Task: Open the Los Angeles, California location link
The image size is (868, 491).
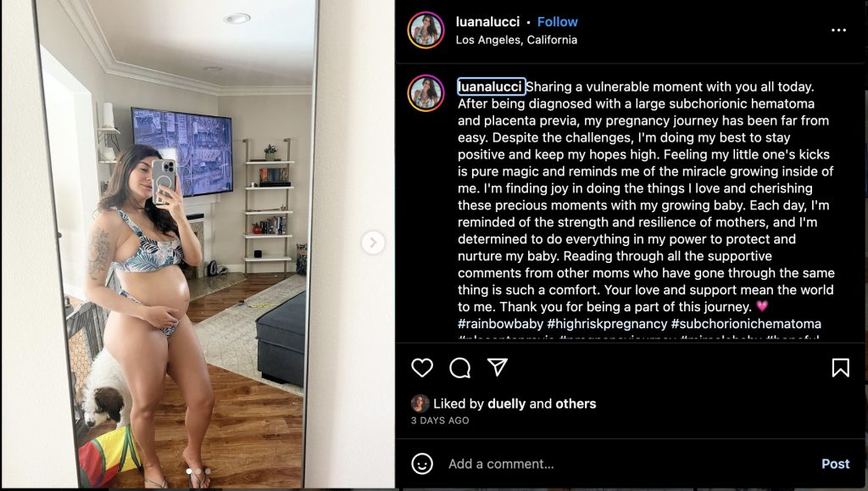Action: (x=516, y=40)
